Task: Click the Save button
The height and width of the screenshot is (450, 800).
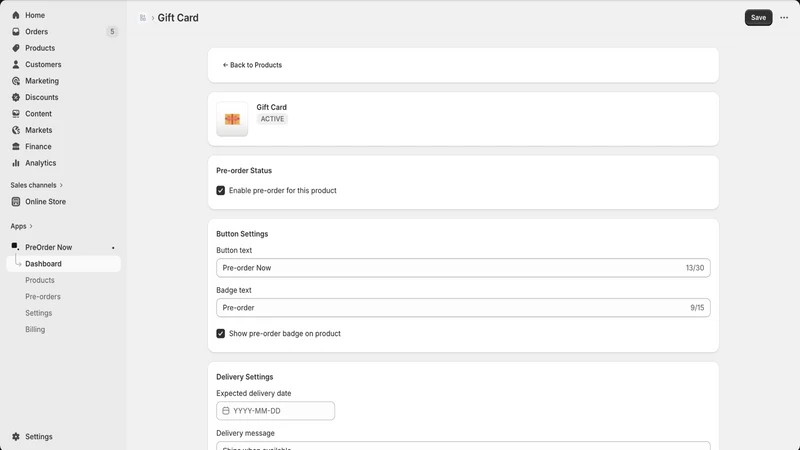Action: [x=758, y=18]
